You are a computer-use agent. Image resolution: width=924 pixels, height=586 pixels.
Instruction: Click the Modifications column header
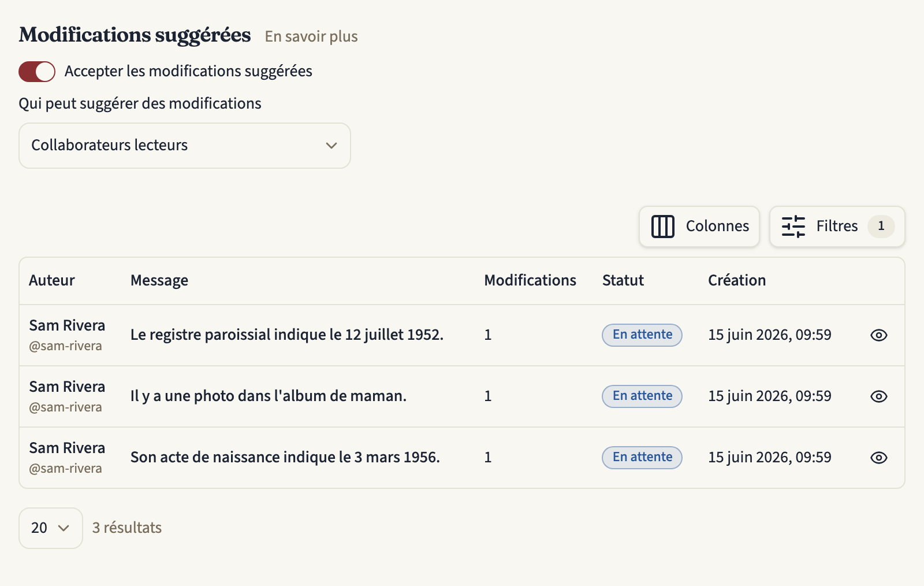530,280
